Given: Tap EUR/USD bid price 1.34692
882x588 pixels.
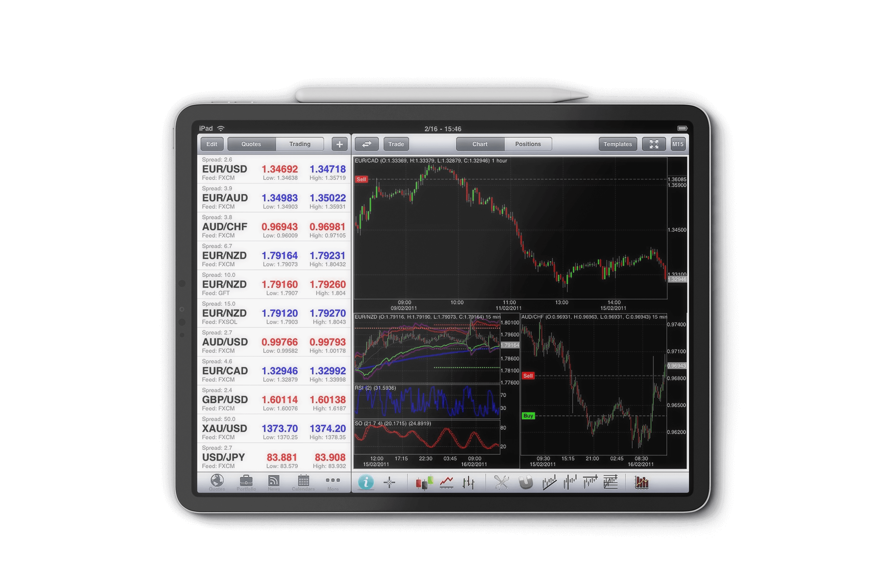Looking at the screenshot, I should click(x=280, y=169).
